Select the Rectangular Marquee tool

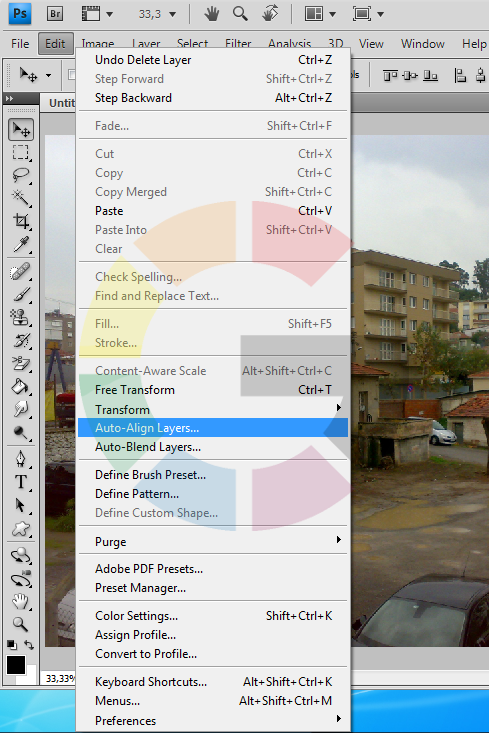click(x=21, y=152)
